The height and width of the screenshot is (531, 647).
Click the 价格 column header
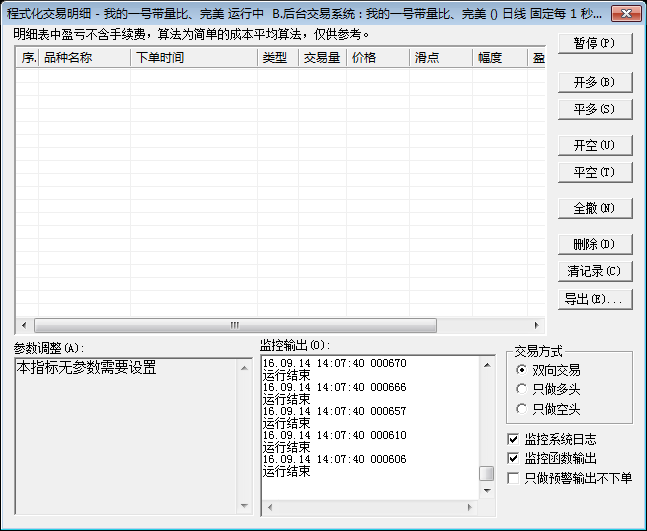pyautogui.click(x=378, y=58)
